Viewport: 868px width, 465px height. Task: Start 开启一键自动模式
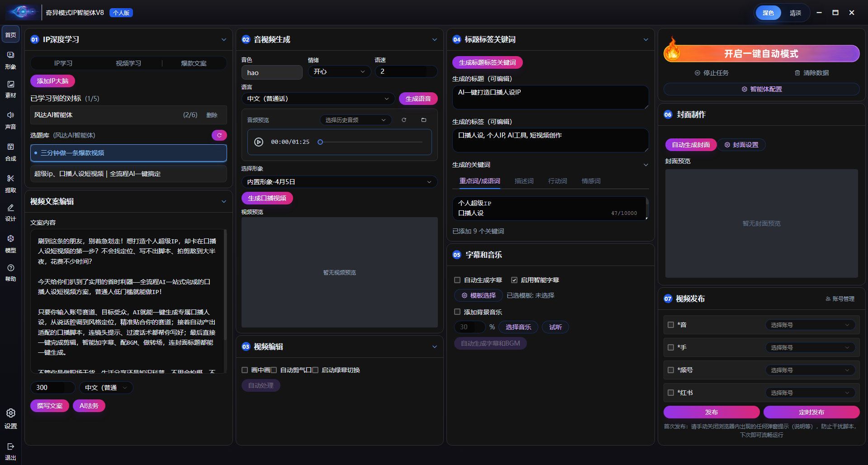(761, 54)
